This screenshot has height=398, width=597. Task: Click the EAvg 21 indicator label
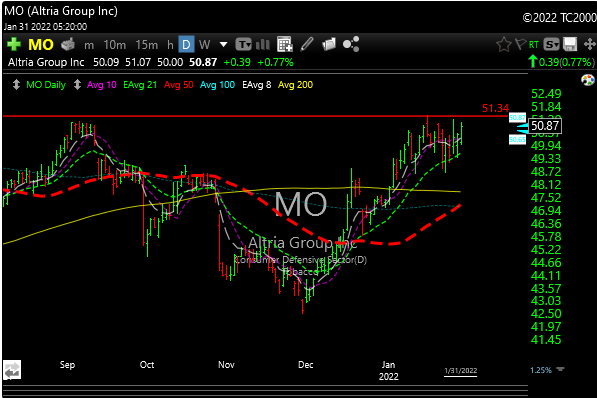coord(140,85)
